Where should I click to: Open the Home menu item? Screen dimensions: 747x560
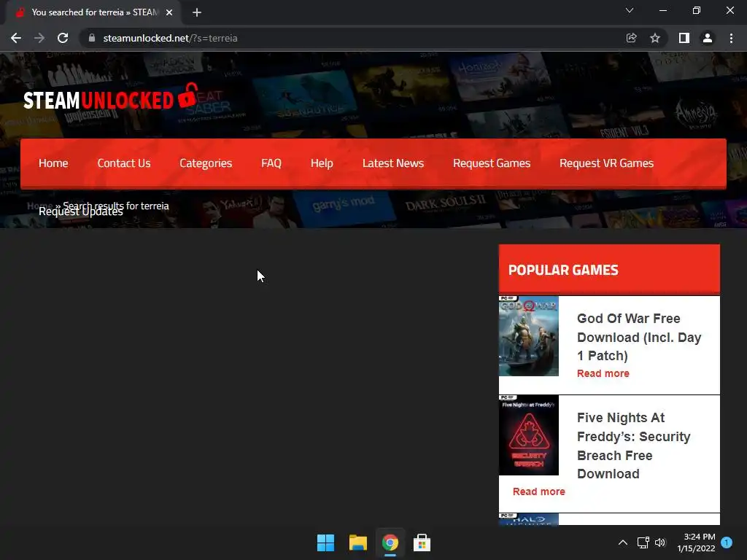[x=53, y=163]
